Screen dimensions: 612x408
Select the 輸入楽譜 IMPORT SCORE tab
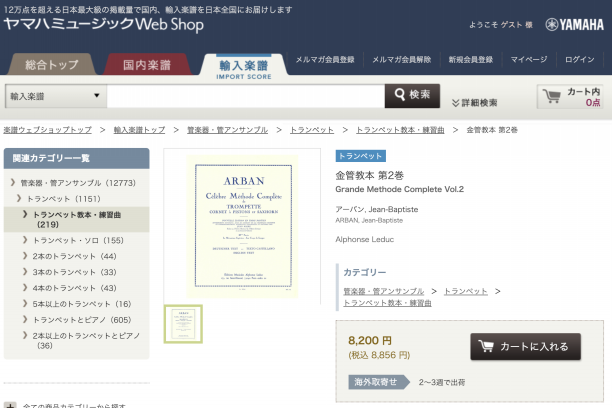(x=244, y=67)
